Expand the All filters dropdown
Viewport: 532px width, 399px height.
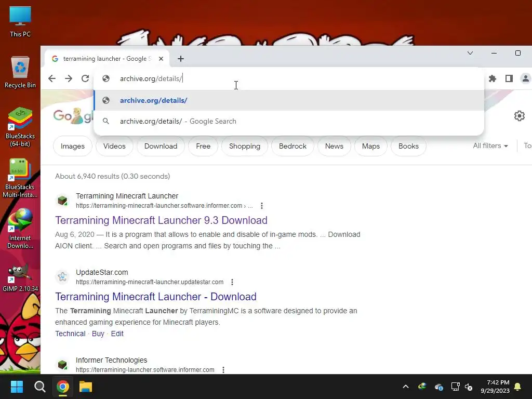click(490, 146)
